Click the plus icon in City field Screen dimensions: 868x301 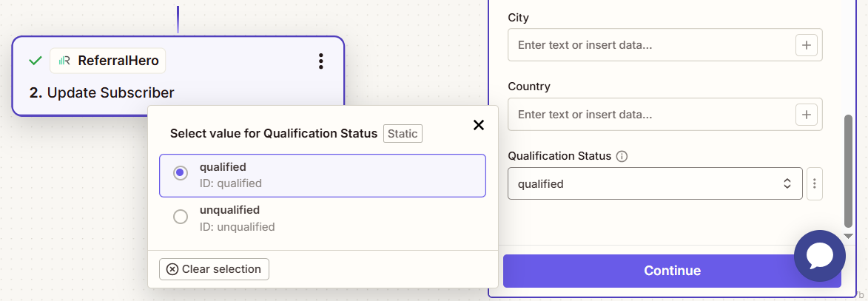[x=806, y=45]
